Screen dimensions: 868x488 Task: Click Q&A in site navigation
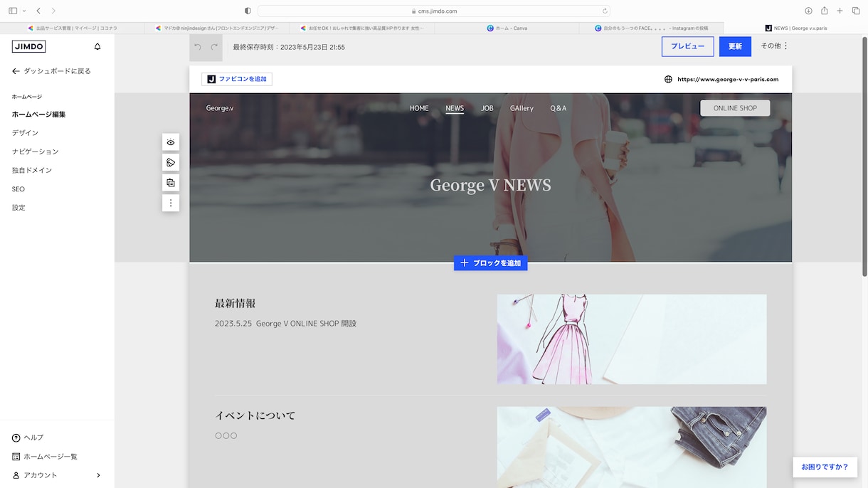click(559, 108)
